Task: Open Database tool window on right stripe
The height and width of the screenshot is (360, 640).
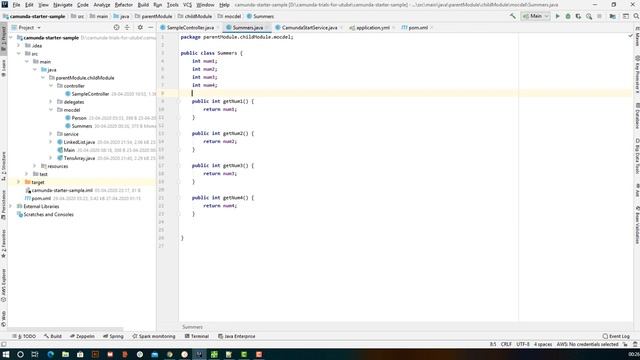Action: coord(637,116)
